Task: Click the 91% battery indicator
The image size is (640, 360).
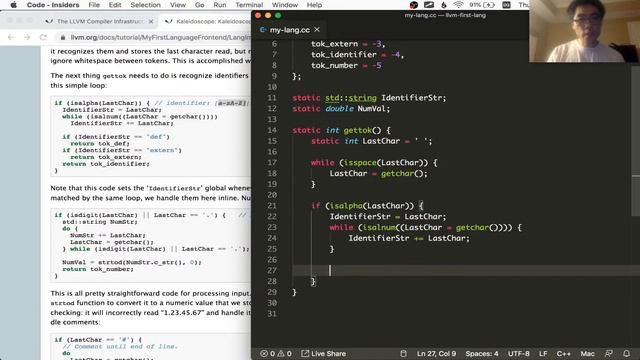Action: pos(482,5)
